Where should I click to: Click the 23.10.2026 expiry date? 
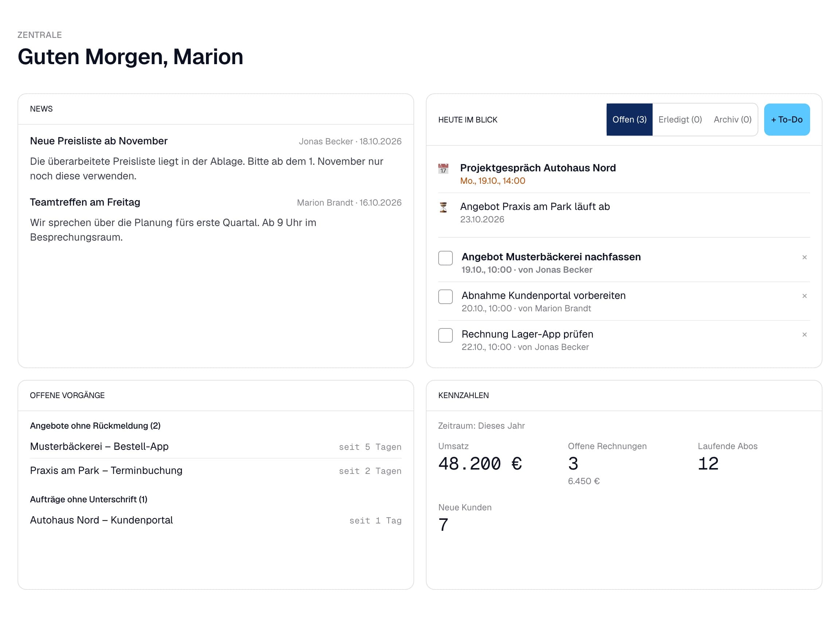[x=482, y=219]
